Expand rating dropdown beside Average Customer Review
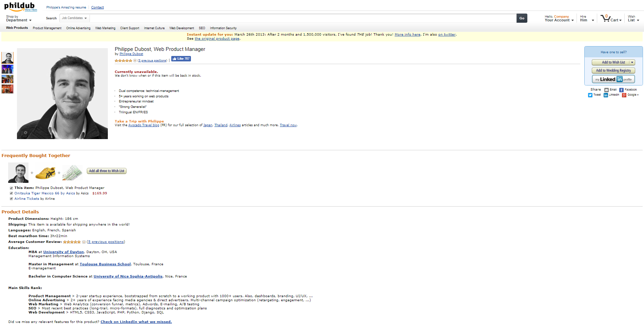Viewport: 644px width, 326px height. (x=84, y=242)
